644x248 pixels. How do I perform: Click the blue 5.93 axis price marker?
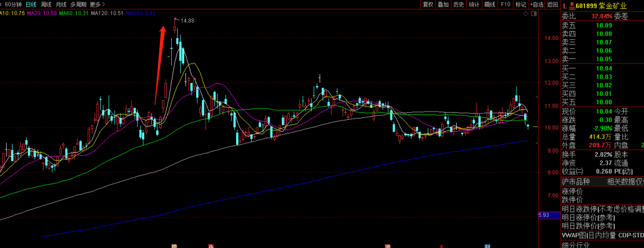coord(549,215)
